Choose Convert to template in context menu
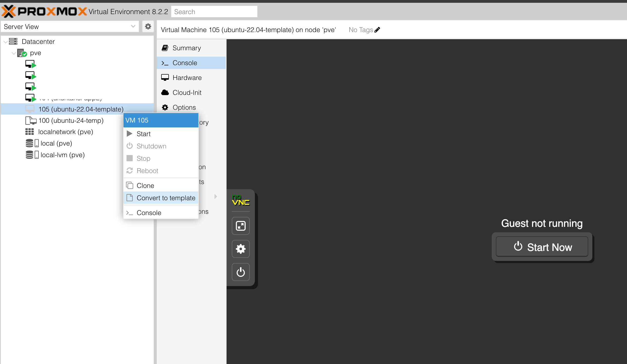The width and height of the screenshot is (627, 364). point(166,198)
